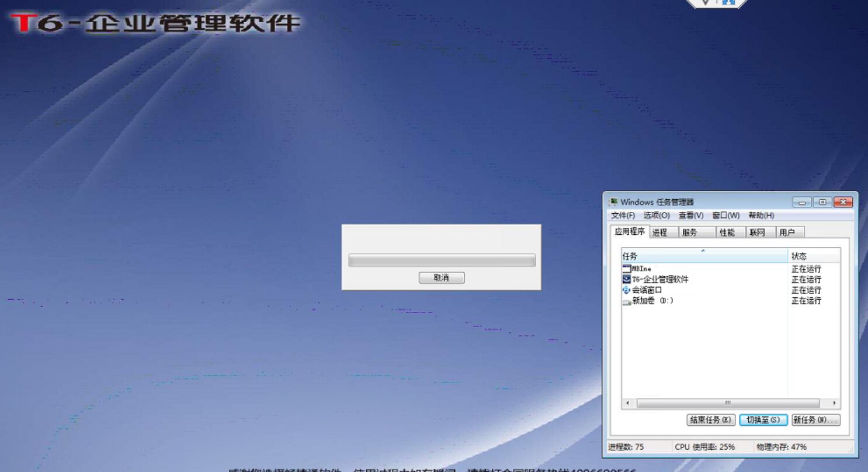
Task: Minimize the Windows 任务管理器 window
Action: pyautogui.click(x=802, y=202)
